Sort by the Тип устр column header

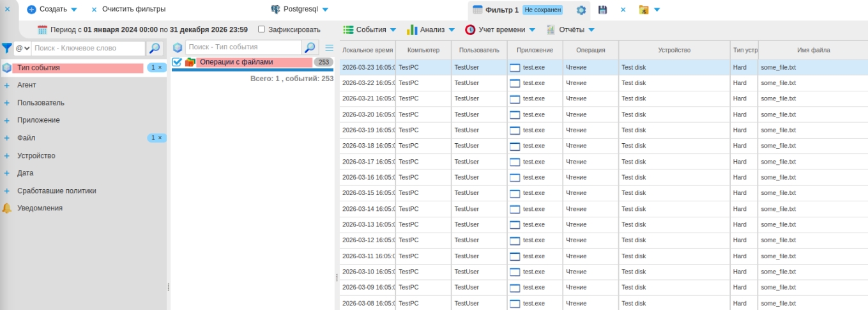coord(744,50)
